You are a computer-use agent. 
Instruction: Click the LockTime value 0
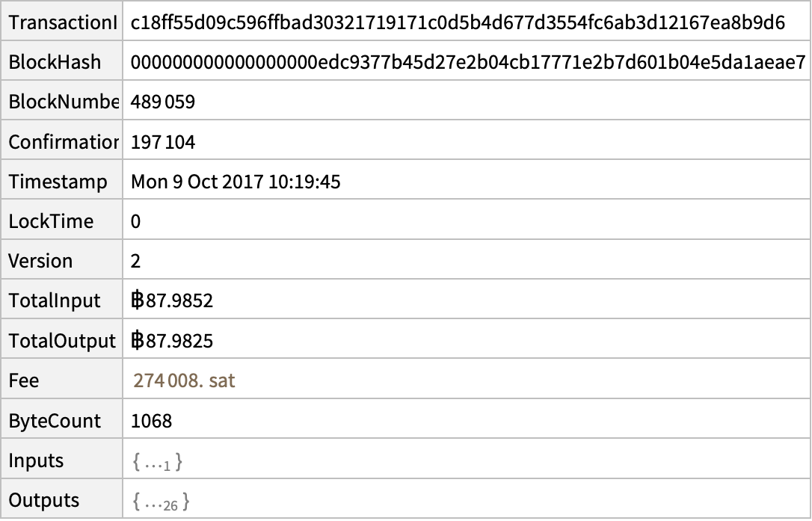(135, 222)
